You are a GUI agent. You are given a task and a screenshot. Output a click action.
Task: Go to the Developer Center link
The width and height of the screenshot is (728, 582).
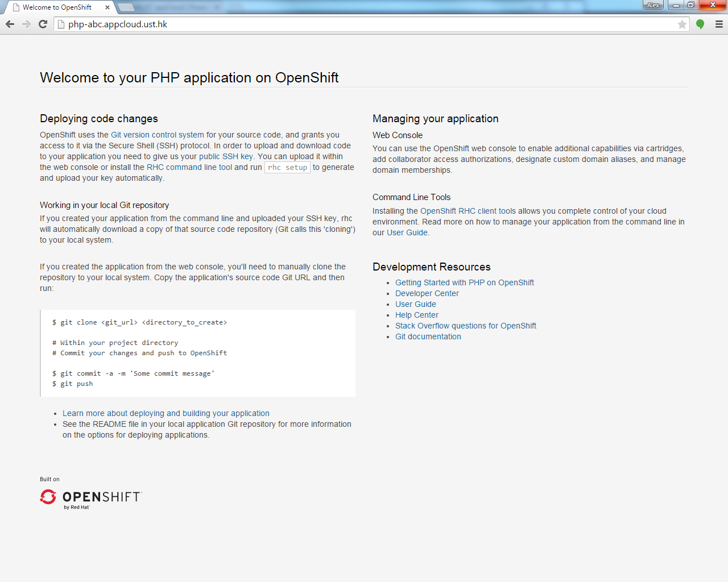(x=427, y=293)
